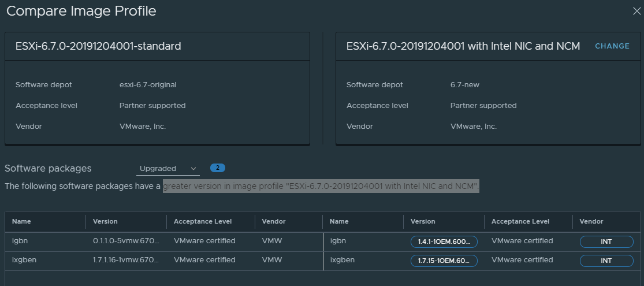Sort by Name in the Intel NIC profile table
This screenshot has width=644, height=286.
coord(339,221)
